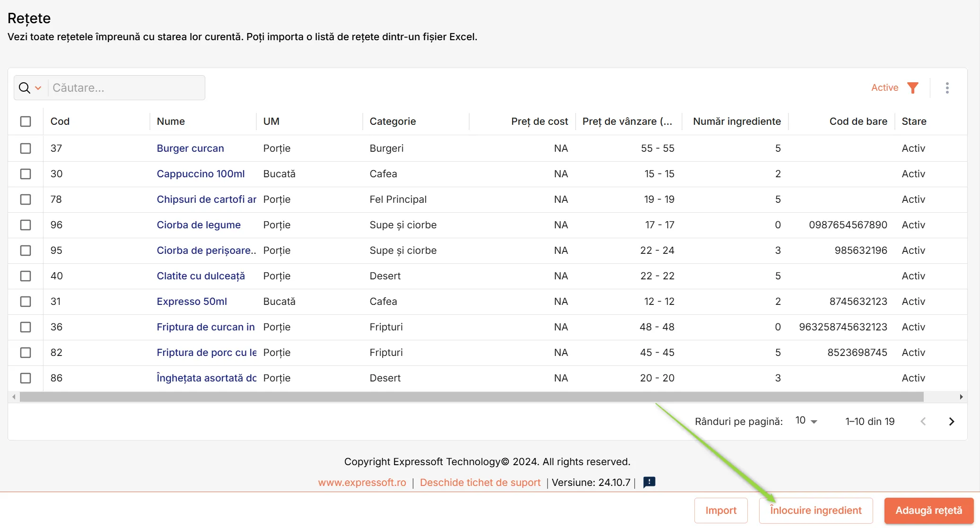Viewport: 980px width, 528px height.
Task: Open the Înghețata asortată recipe link
Action: coord(207,378)
